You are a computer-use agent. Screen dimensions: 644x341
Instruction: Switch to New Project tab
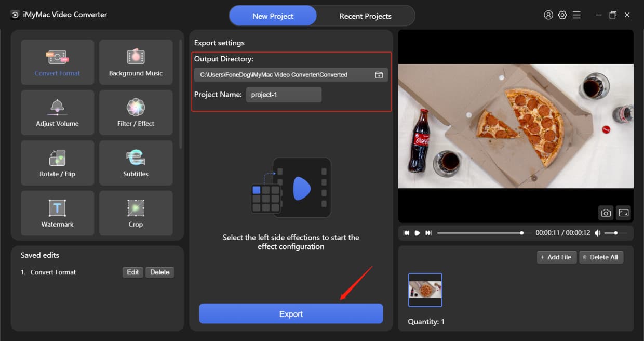pos(273,16)
